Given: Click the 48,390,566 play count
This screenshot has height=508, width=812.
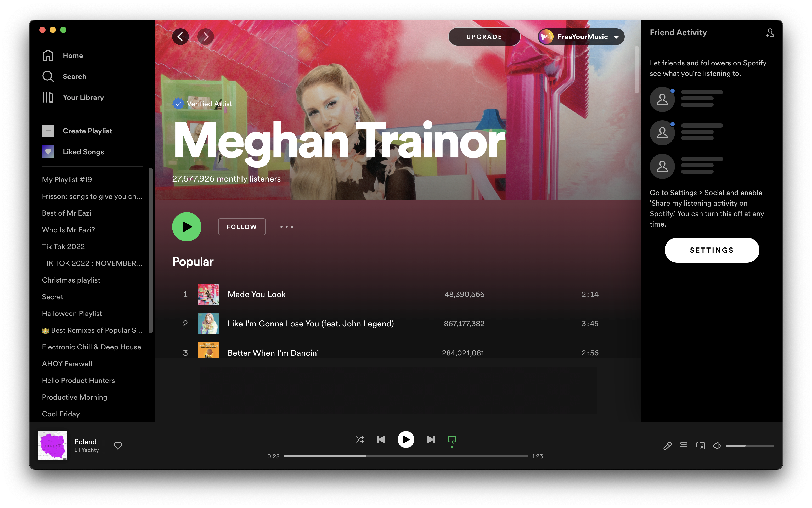Looking at the screenshot, I should click(464, 294).
